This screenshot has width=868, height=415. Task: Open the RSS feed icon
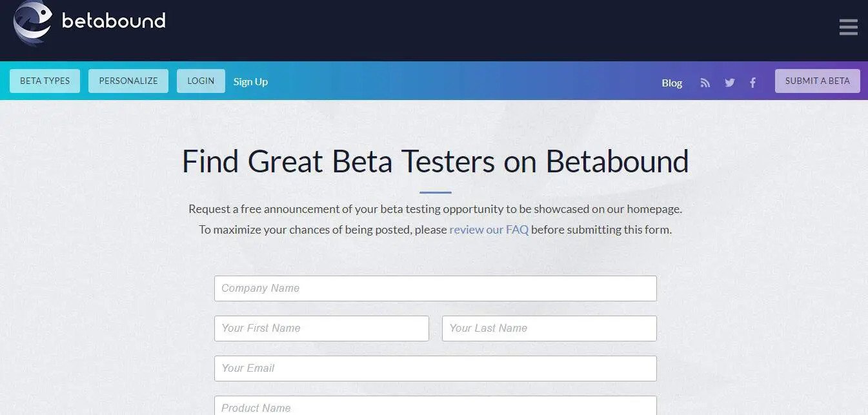[705, 83]
